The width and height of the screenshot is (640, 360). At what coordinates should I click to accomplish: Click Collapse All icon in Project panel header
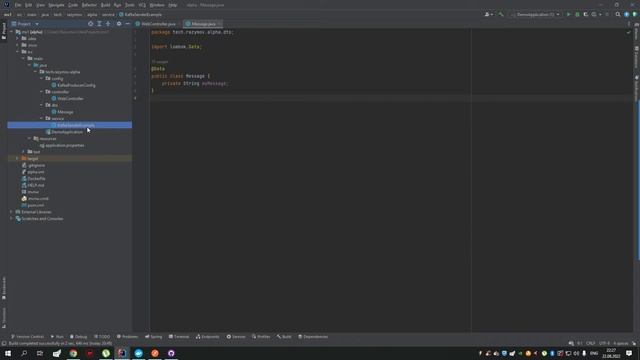[x=108, y=24]
